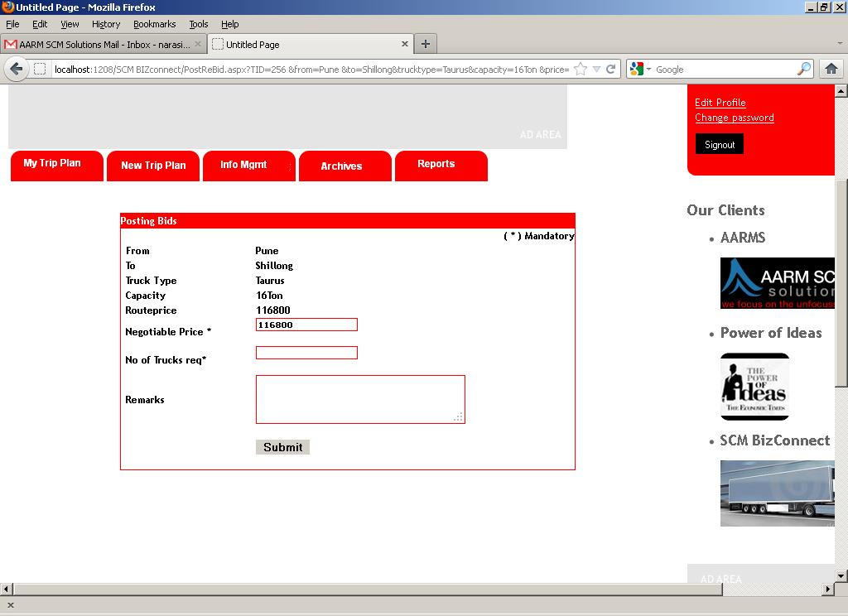Switch to the AARM SCM Solutions Mail tab
848x616 pixels.
tap(103, 45)
